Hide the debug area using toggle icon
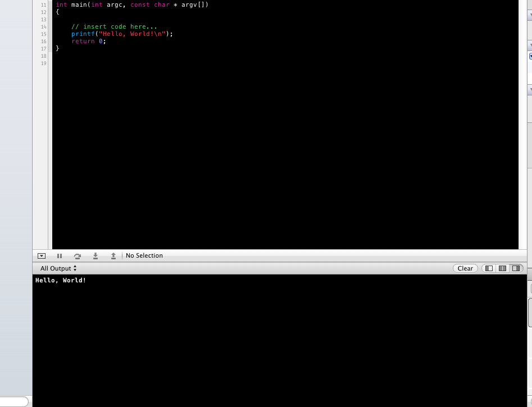Screen dimensions: 532x407 tap(42, 256)
